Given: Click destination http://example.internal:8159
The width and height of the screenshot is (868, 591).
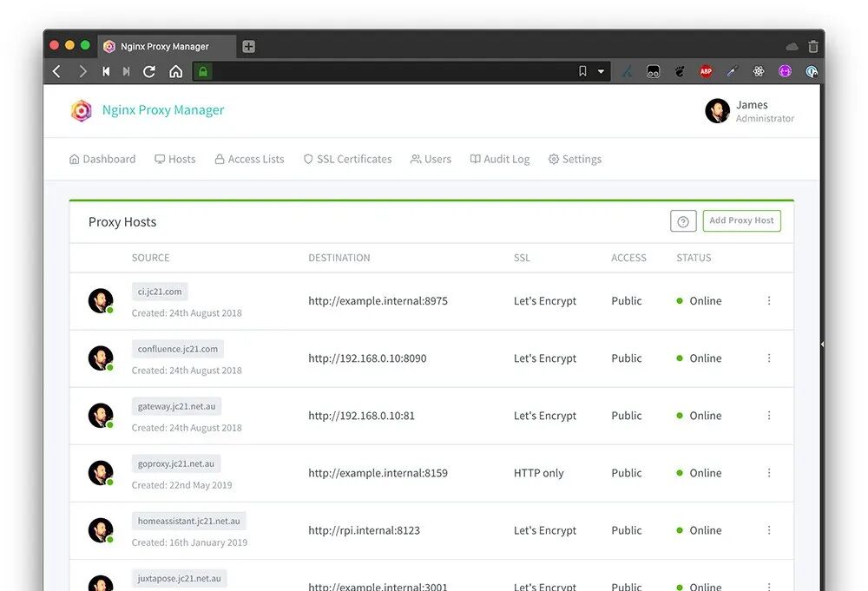Looking at the screenshot, I should (378, 473).
